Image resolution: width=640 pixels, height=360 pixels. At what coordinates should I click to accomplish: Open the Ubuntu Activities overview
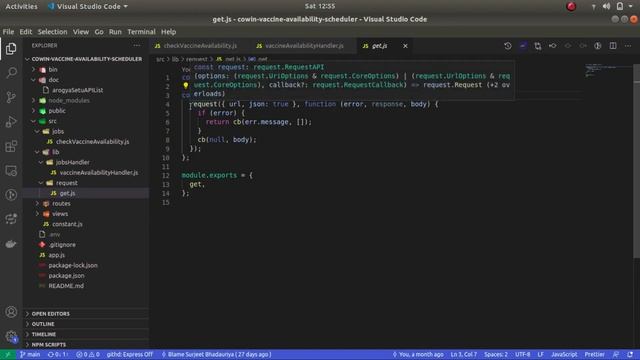coord(21,6)
